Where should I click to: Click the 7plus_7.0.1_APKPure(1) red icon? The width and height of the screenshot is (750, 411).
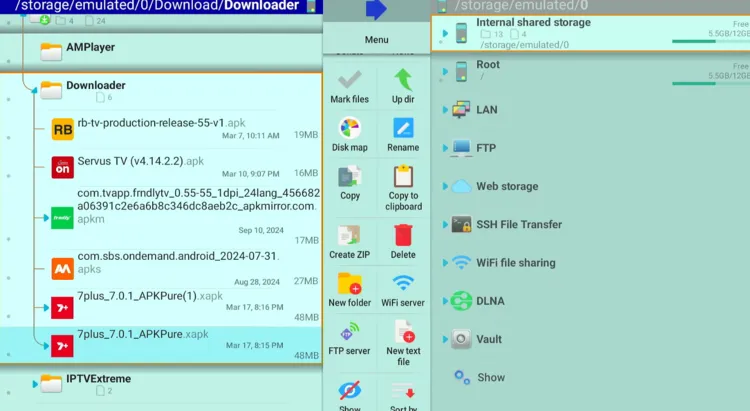(x=63, y=308)
